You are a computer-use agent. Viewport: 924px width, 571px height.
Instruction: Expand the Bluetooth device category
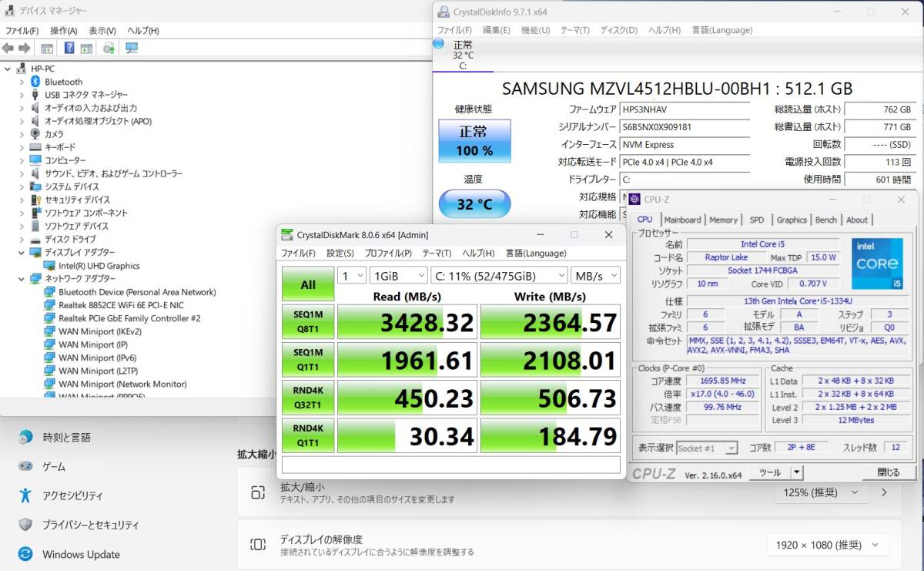coord(21,82)
